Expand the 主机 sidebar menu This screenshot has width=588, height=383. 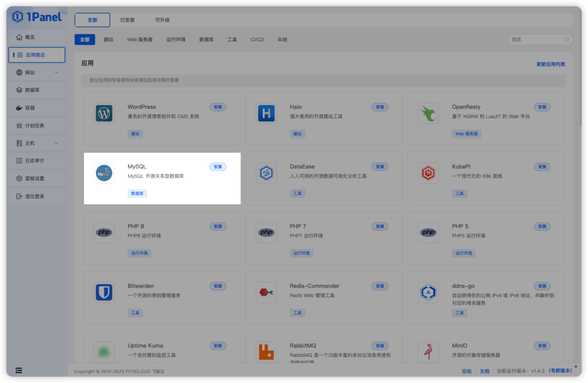(x=30, y=143)
